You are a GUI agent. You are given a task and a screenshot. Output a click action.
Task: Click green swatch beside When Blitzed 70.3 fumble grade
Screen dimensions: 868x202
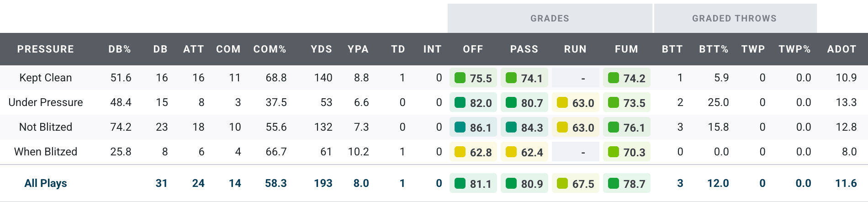tap(614, 152)
